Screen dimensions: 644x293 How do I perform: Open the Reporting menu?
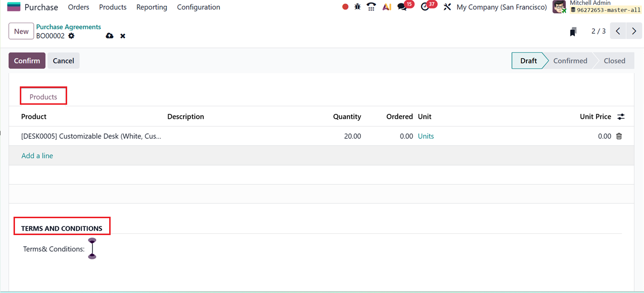[152, 7]
